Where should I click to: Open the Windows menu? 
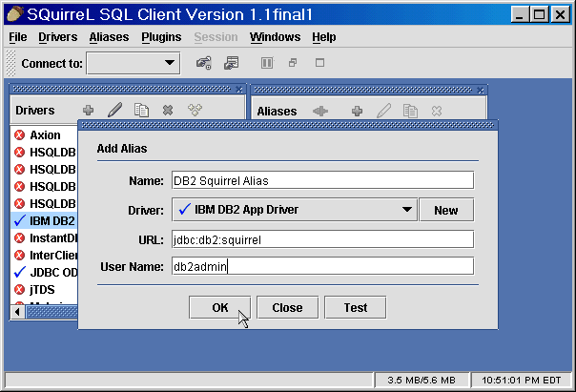coord(275,37)
